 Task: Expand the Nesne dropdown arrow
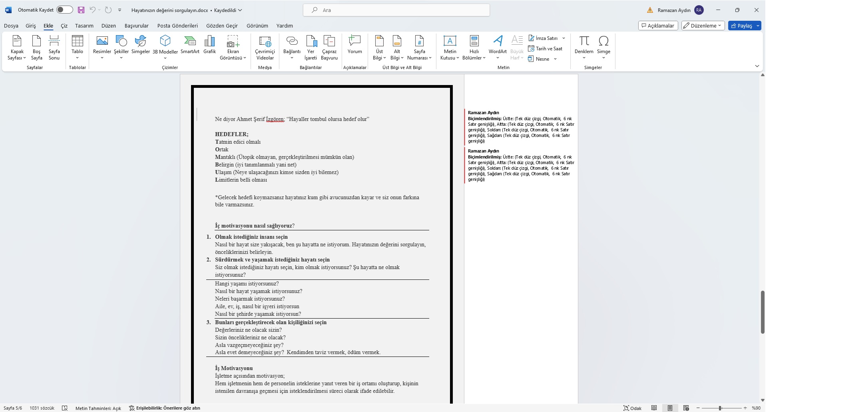555,59
